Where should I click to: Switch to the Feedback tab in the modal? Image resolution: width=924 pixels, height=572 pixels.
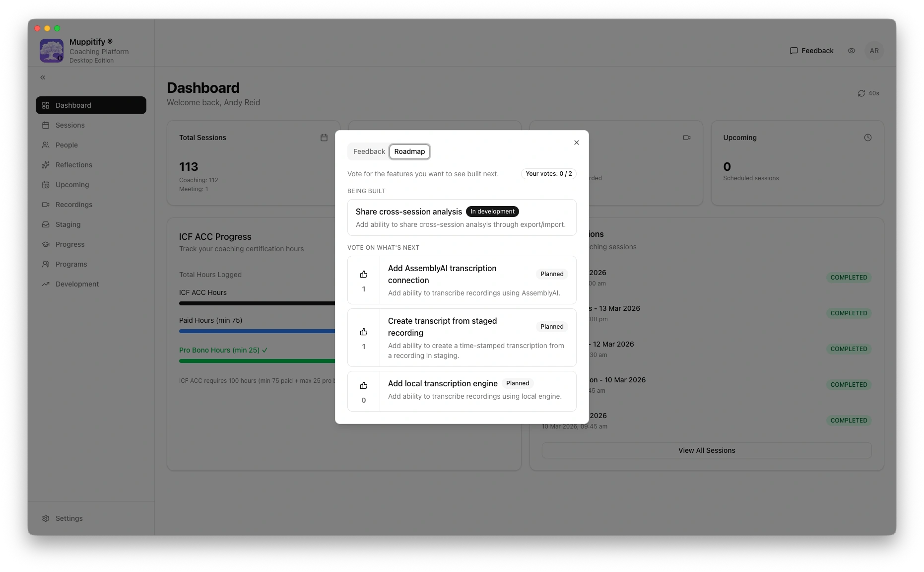(x=369, y=151)
